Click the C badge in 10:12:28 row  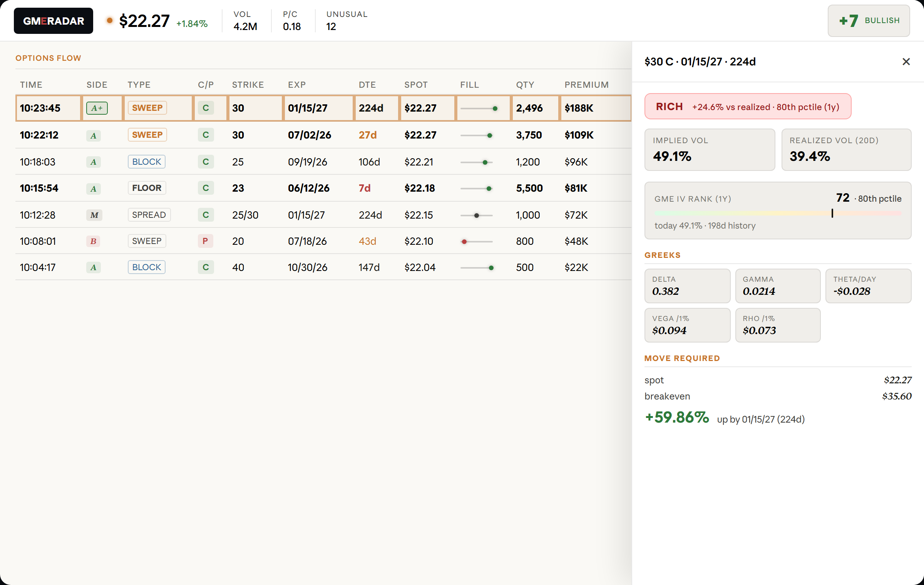click(206, 215)
